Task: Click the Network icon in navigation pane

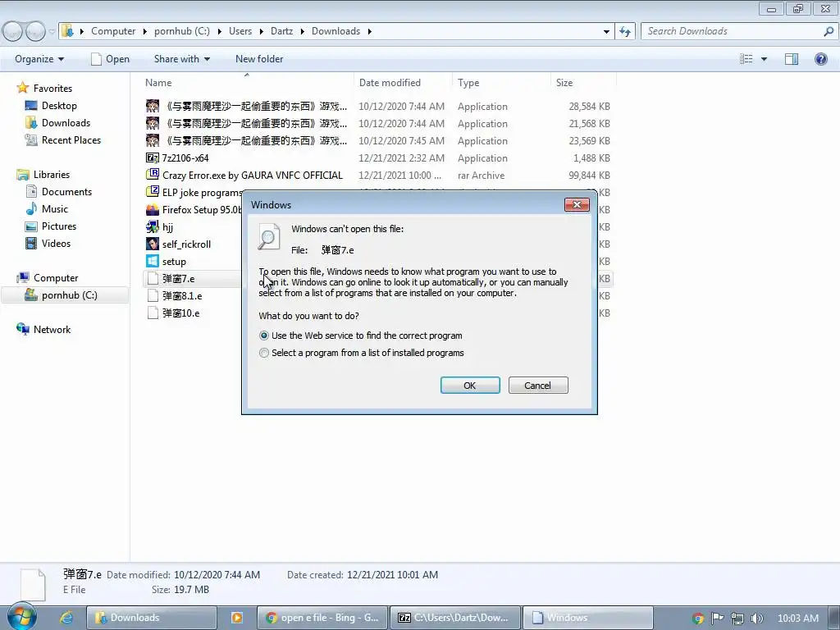Action: tap(22, 329)
